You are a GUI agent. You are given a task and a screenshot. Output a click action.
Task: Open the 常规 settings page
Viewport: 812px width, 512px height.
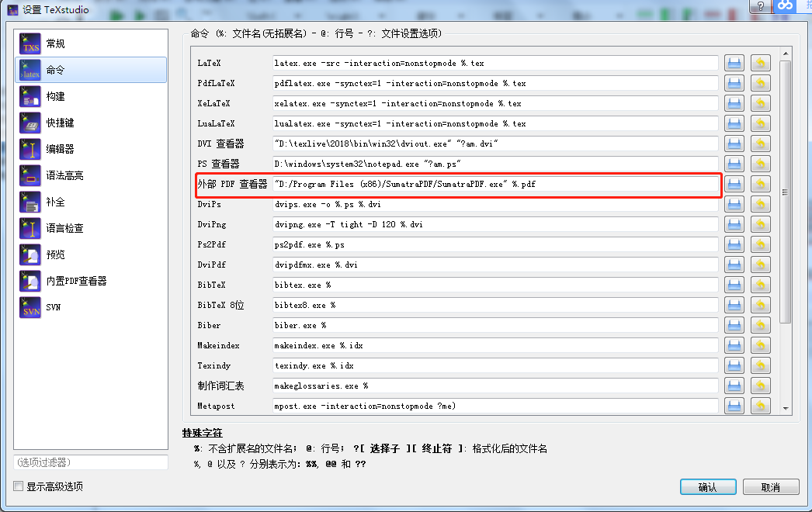tap(91, 43)
